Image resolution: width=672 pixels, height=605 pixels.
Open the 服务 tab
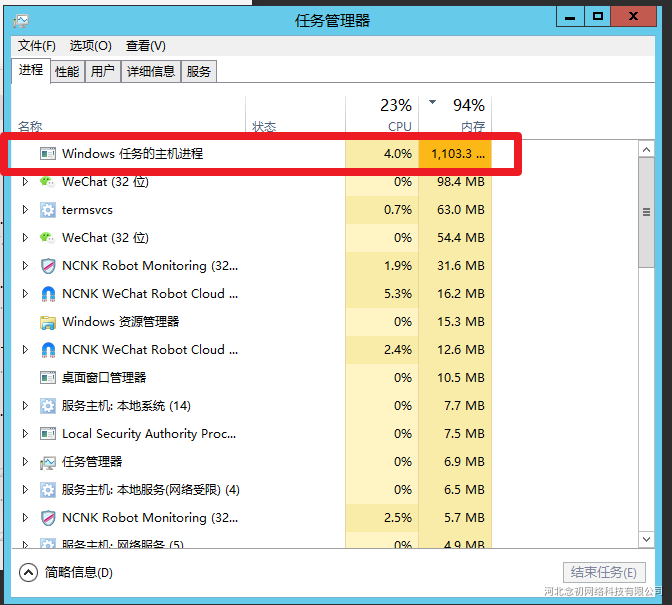pos(199,71)
